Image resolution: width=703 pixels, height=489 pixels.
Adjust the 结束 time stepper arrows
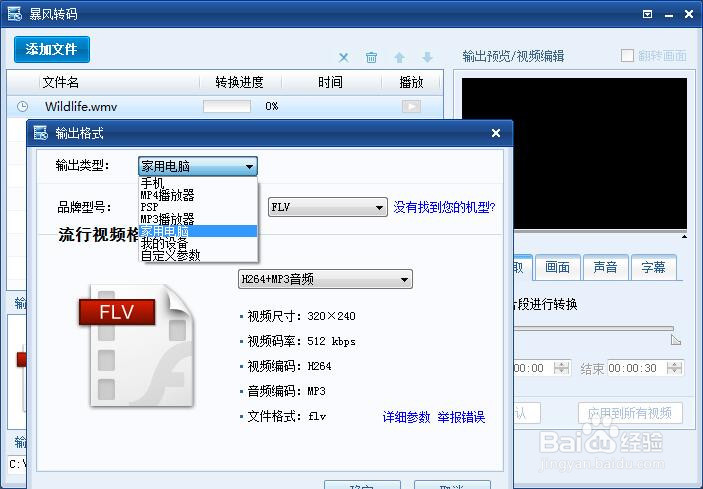pos(674,368)
